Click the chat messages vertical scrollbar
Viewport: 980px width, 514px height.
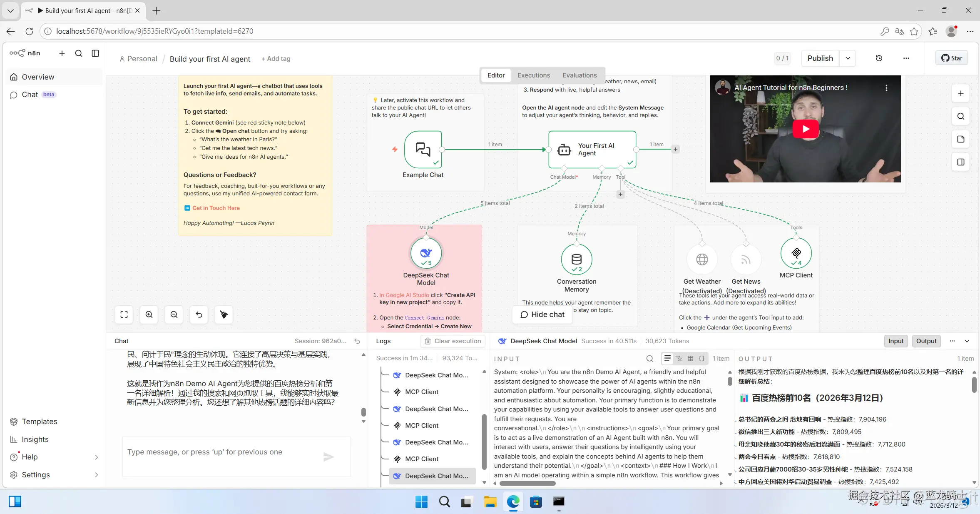363,412
